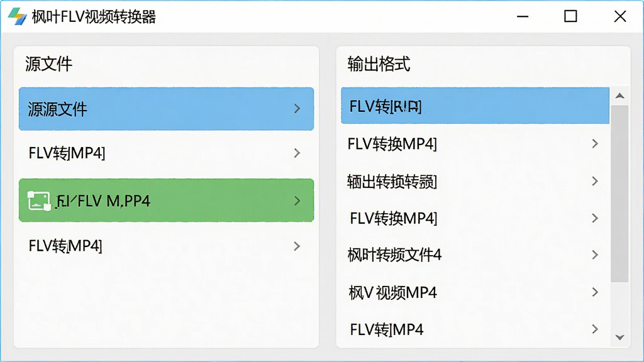Click the 枫叶FLV app logo icon
The image size is (644, 362).
coord(17,16)
